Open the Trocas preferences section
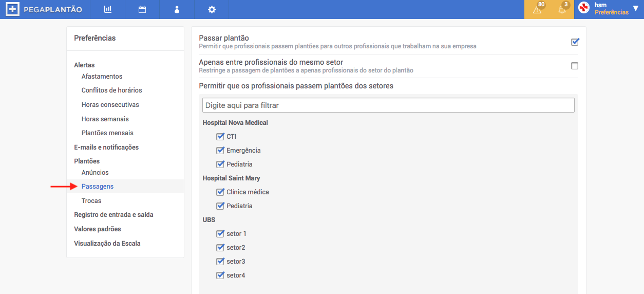 91,201
